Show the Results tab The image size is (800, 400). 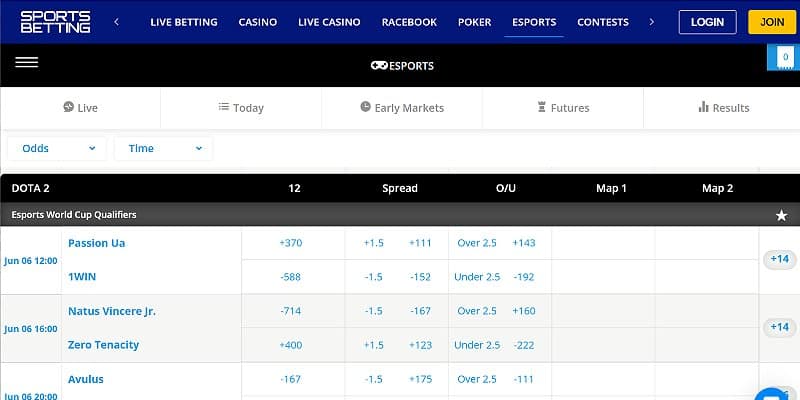click(x=723, y=108)
